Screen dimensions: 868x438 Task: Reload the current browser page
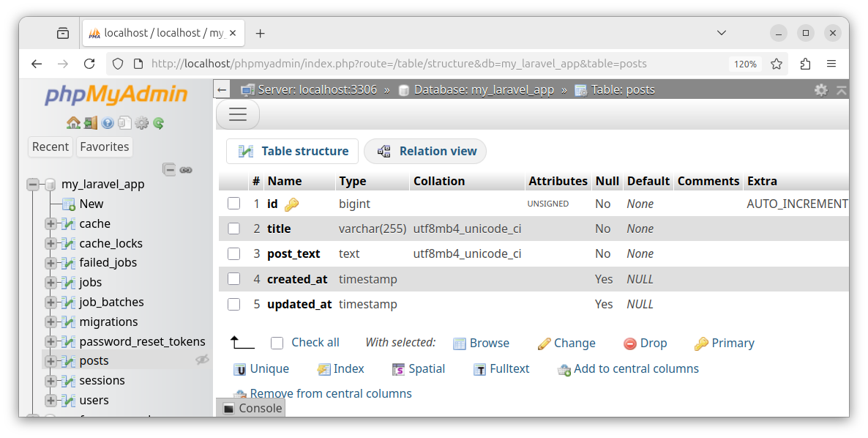[x=89, y=64]
